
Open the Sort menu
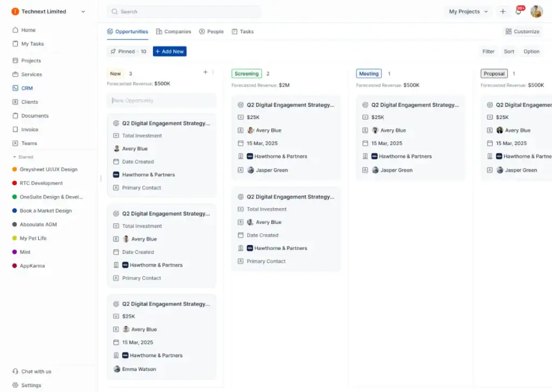[509, 51]
